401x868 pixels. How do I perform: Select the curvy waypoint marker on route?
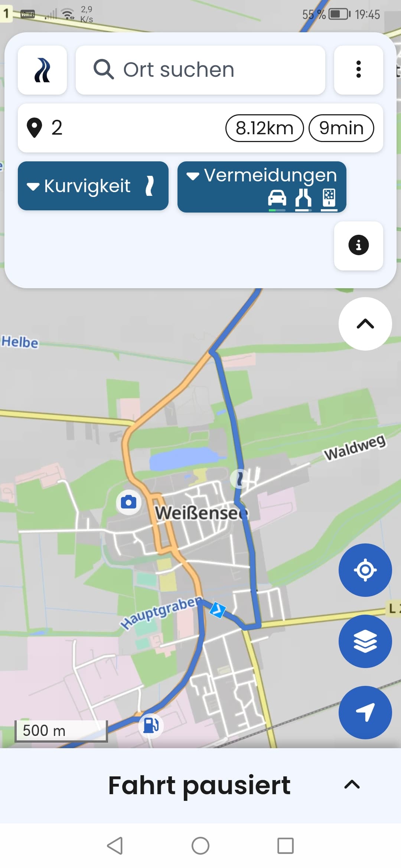click(240, 479)
